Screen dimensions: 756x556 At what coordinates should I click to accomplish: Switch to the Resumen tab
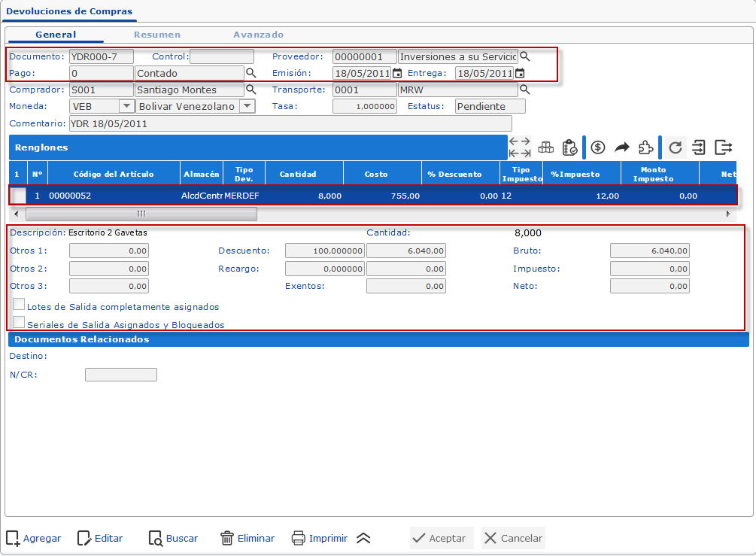(157, 35)
